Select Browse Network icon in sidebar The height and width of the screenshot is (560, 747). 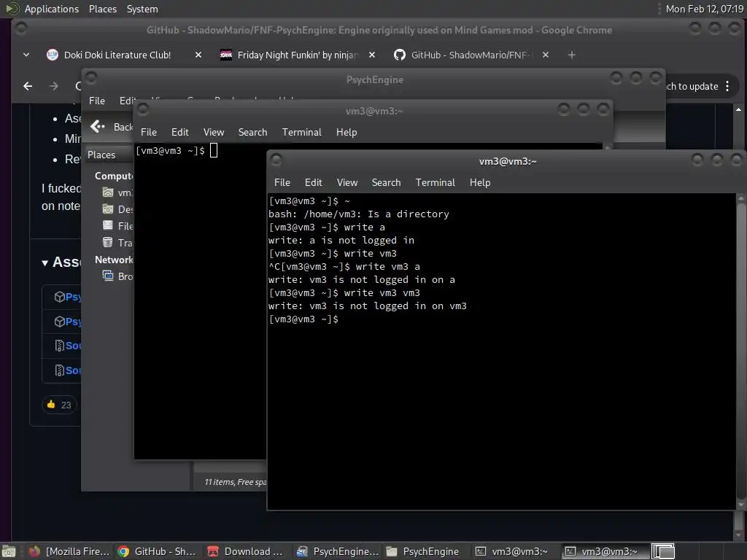point(108,276)
